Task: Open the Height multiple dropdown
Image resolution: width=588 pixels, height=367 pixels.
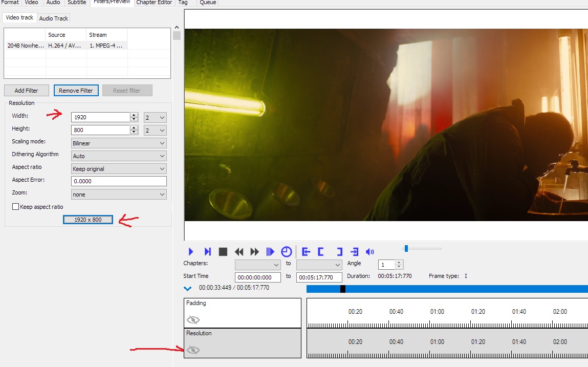Action: (x=155, y=130)
